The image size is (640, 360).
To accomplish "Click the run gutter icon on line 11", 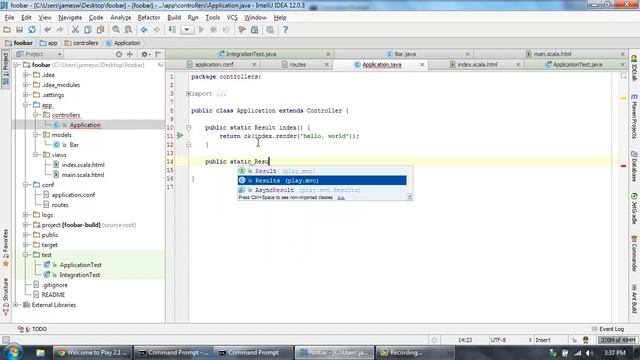I will tap(180, 136).
